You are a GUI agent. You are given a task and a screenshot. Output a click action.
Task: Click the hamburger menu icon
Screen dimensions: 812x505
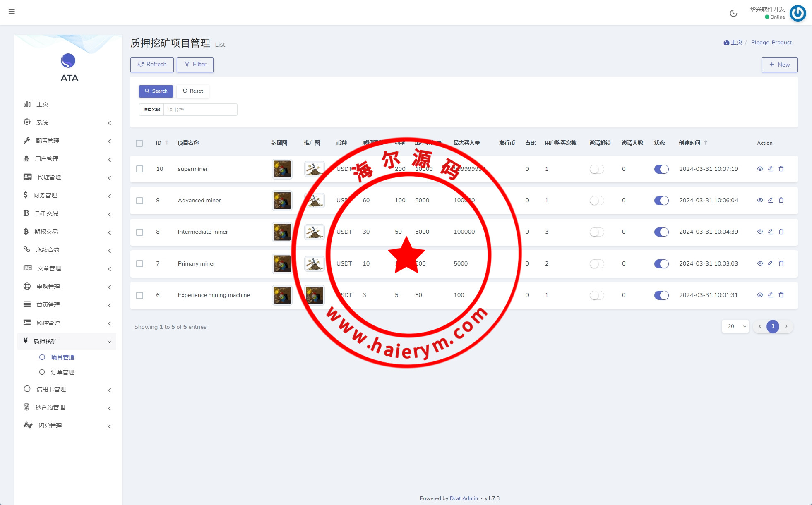12,12
